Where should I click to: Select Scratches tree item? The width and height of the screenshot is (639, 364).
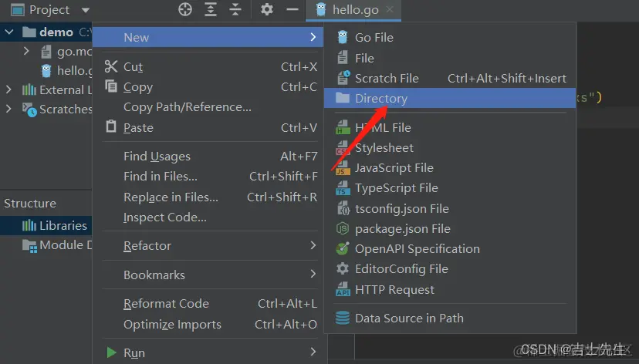coord(57,109)
